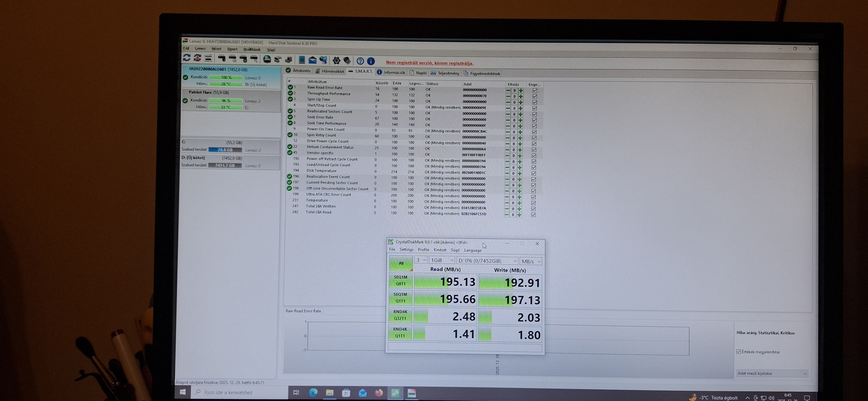Open the Profile menu in CrystalDiskMark
This screenshot has height=401, width=868.
coord(423,250)
